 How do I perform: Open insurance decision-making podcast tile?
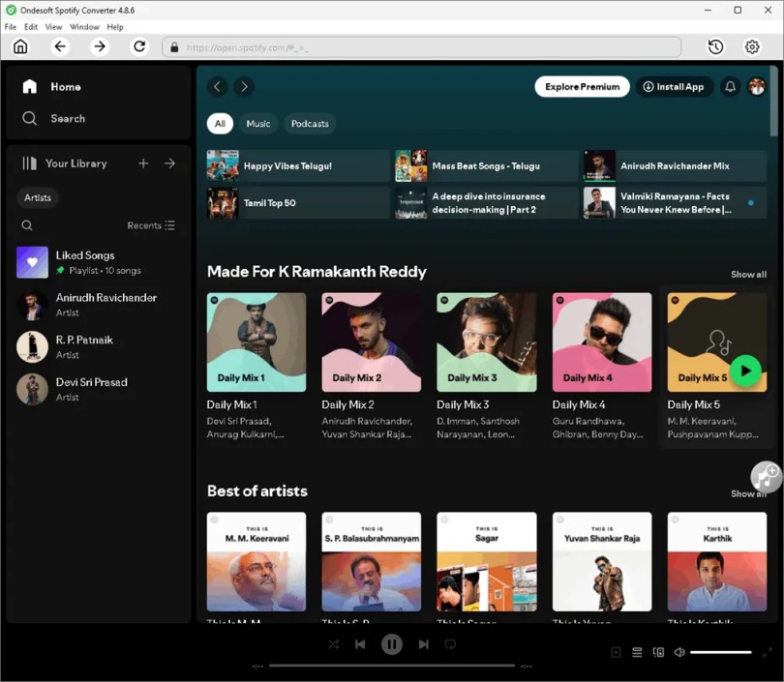(487, 203)
